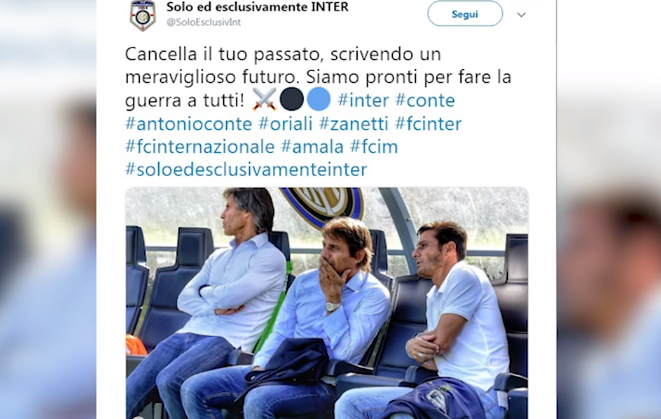
Task: Open the @SoloEsclusivInt handle
Action: coord(204,22)
